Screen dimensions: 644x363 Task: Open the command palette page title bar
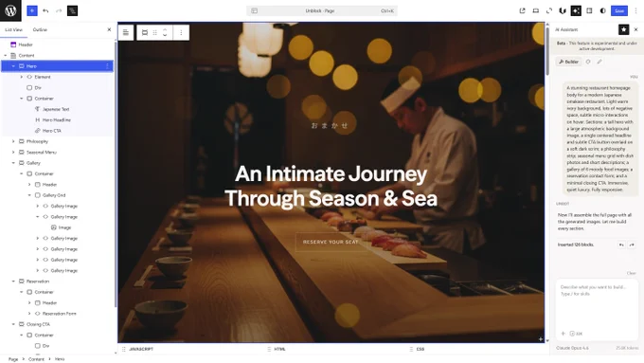coord(322,10)
